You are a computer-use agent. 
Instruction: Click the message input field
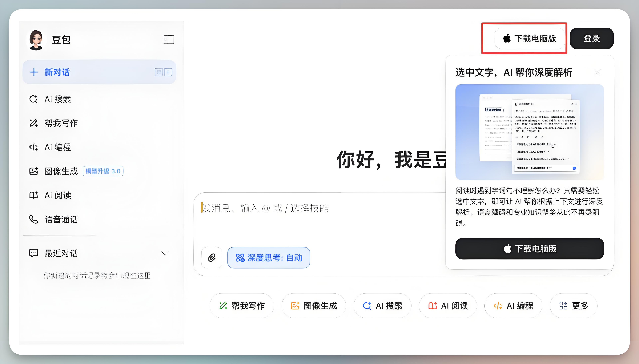300,208
